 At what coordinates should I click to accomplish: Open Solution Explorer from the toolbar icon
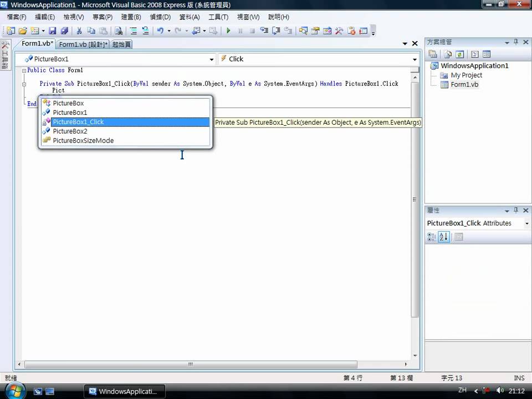click(303, 31)
